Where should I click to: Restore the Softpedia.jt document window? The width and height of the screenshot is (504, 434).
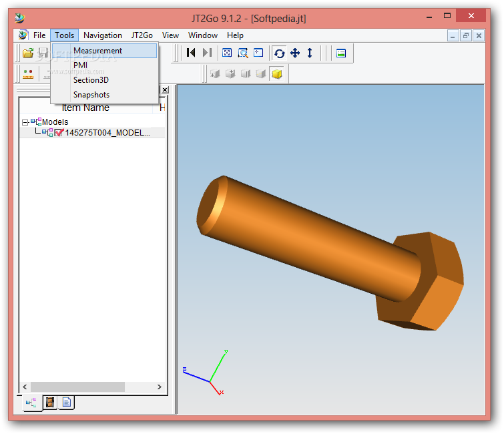coord(466,35)
